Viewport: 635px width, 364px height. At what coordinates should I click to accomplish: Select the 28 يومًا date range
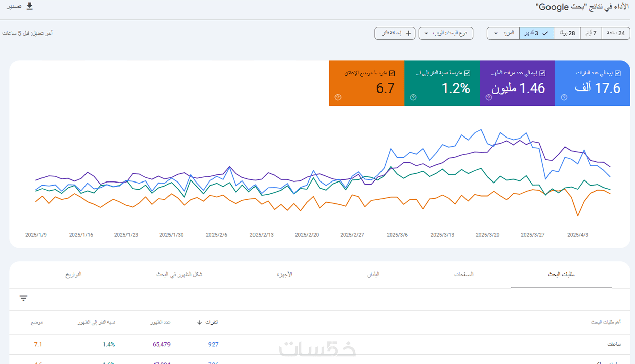point(567,33)
